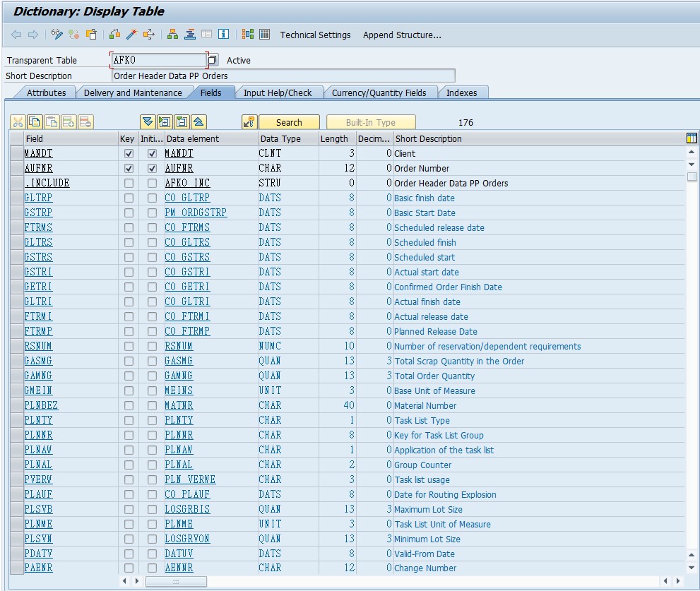Open the Contents table grid icon

pyautogui.click(x=264, y=35)
